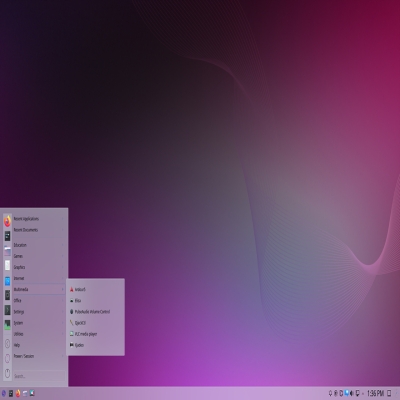Expand the Graphics category
The image size is (400, 400).
[39, 267]
